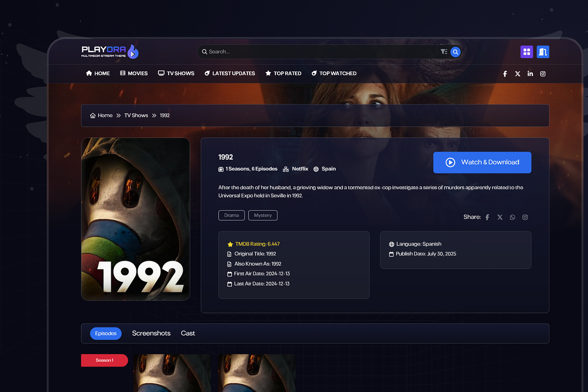Click the Watch & Download button
Viewport: 588px width, 392px height.
pos(482,162)
